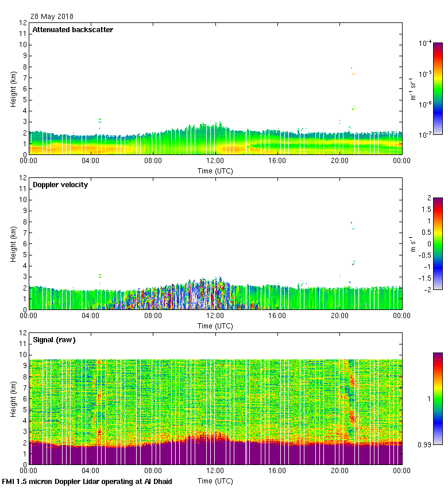Click "Time (UTC)" label under the backscatter plot
448x488 pixels.
click(215, 171)
